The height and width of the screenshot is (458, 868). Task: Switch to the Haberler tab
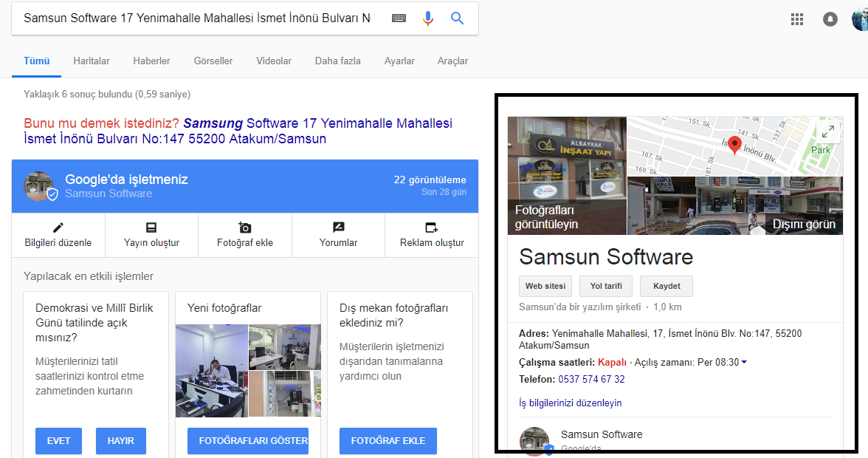click(x=151, y=61)
